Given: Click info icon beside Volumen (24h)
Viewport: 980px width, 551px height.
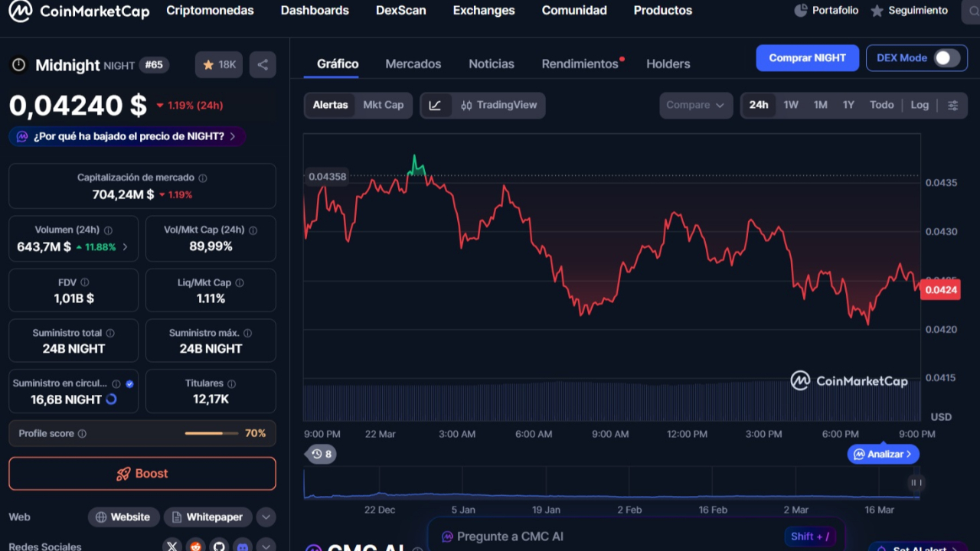Looking at the screenshot, I should click(108, 230).
